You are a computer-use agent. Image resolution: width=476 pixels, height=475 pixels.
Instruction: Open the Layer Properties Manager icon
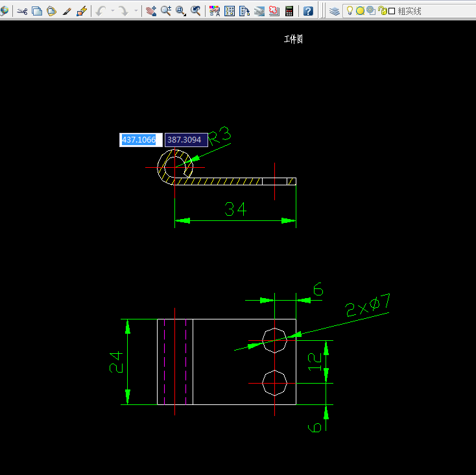[x=335, y=12]
